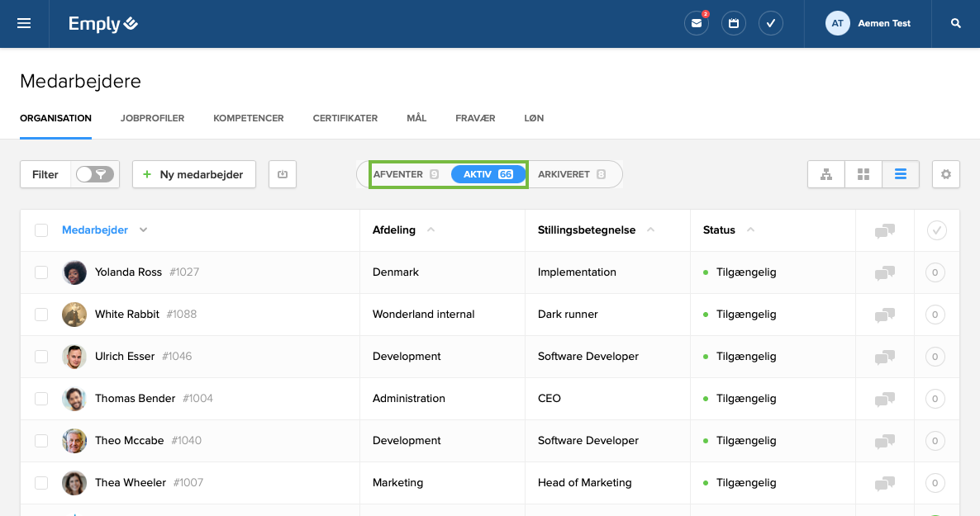Switch to grid card view
980x516 pixels.
pos(863,174)
